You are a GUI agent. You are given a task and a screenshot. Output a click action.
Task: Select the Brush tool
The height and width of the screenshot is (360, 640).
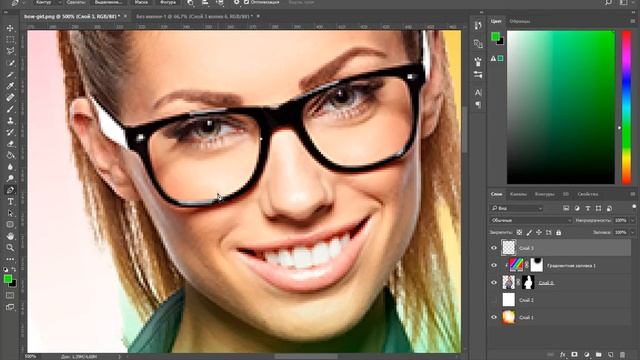tap(10, 109)
